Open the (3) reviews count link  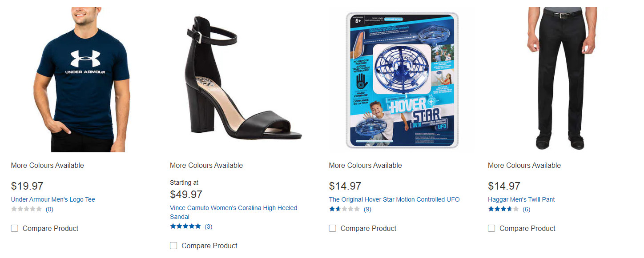click(208, 226)
